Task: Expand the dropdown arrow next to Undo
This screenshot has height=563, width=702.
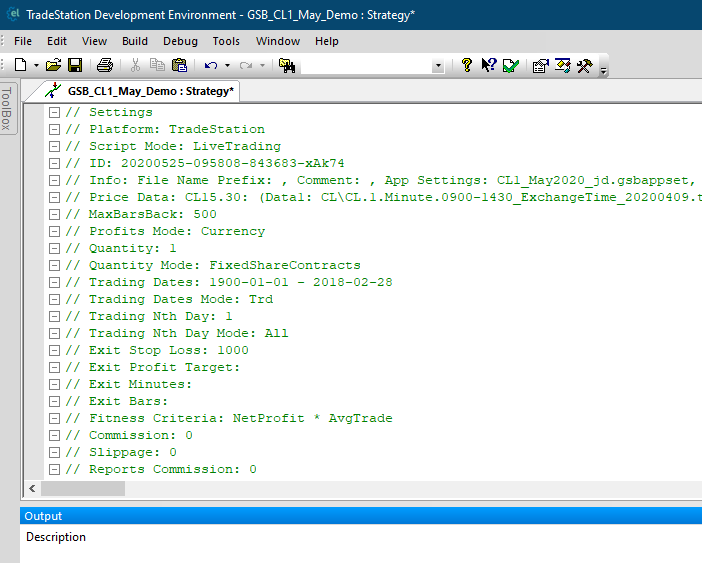Action: 227,65
